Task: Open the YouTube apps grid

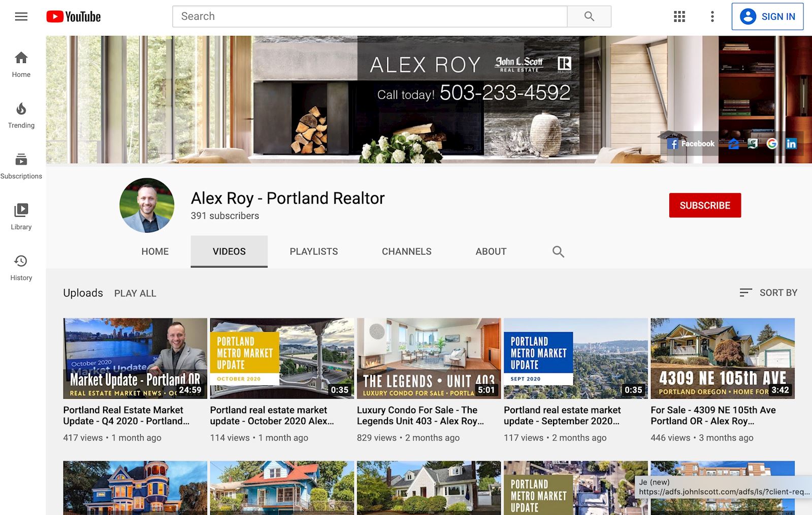Action: click(679, 17)
